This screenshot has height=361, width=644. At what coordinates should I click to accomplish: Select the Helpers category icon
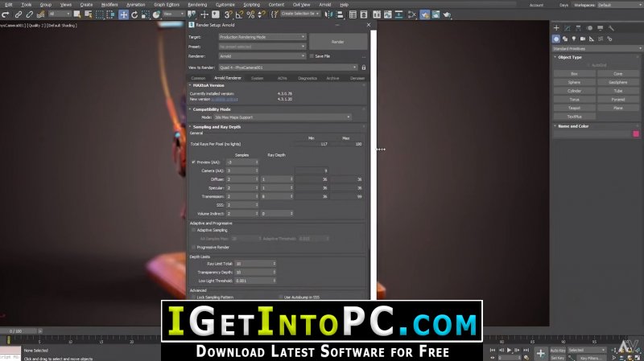592,39
